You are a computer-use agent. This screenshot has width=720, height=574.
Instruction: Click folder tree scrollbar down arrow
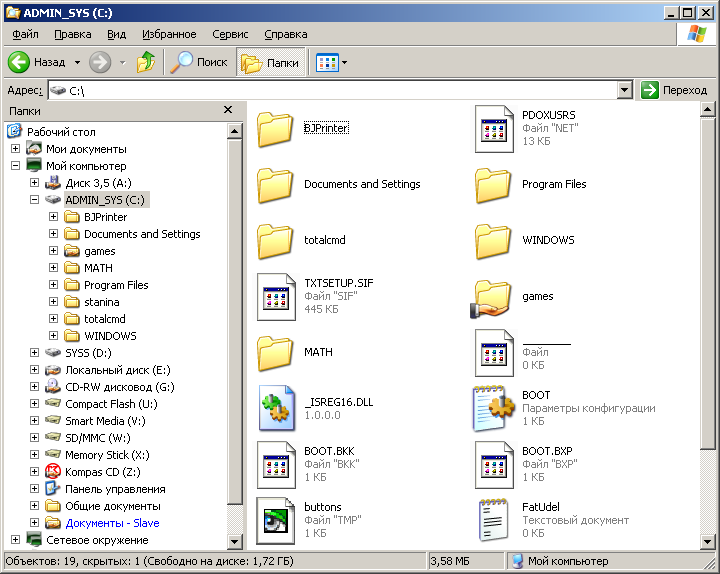[234, 541]
